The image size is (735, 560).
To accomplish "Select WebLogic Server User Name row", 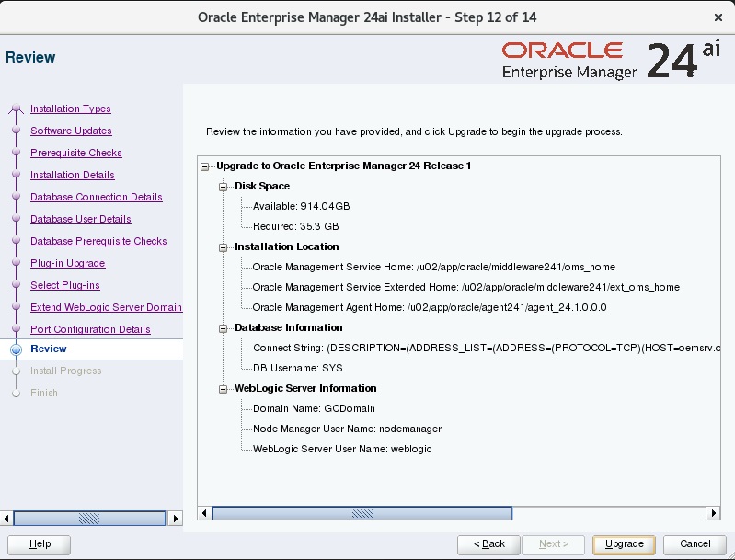I will pyautogui.click(x=342, y=449).
